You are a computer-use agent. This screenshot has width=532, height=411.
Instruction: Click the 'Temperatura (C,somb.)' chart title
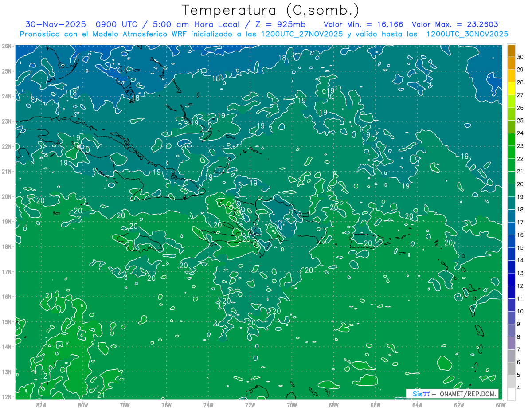[271, 11]
